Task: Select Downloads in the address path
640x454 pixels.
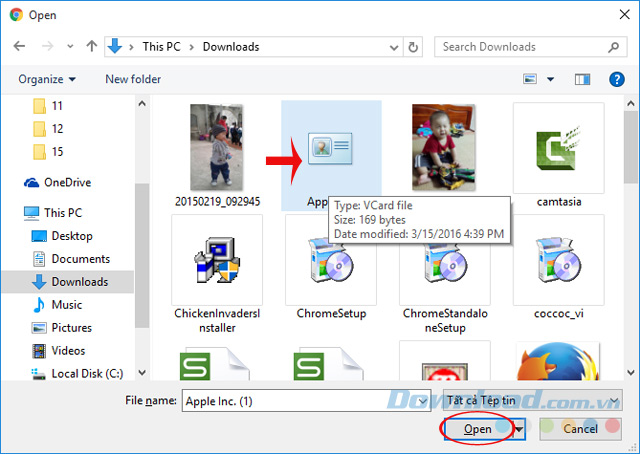Action: pyautogui.click(x=231, y=47)
